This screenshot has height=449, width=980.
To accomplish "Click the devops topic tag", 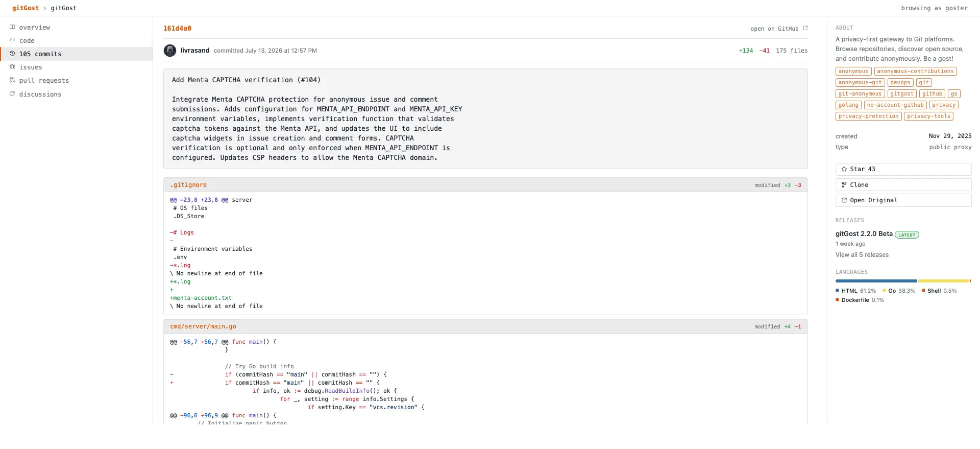I will [x=900, y=83].
